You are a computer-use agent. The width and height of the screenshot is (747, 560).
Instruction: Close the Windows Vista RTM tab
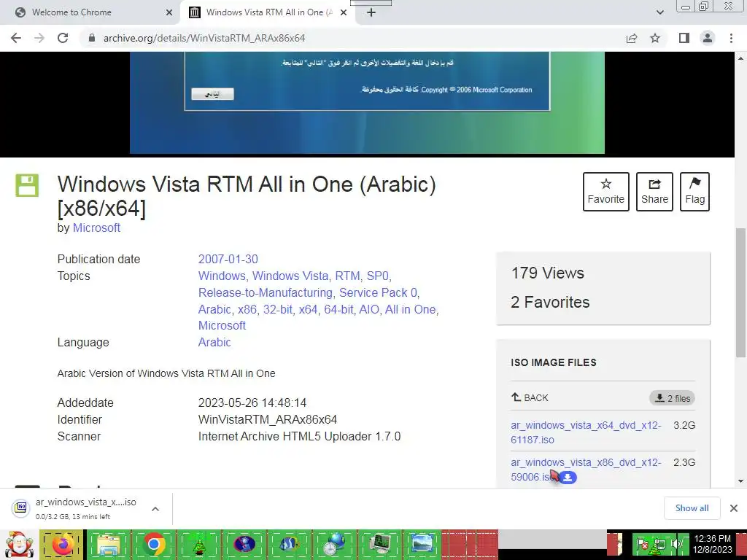(344, 12)
